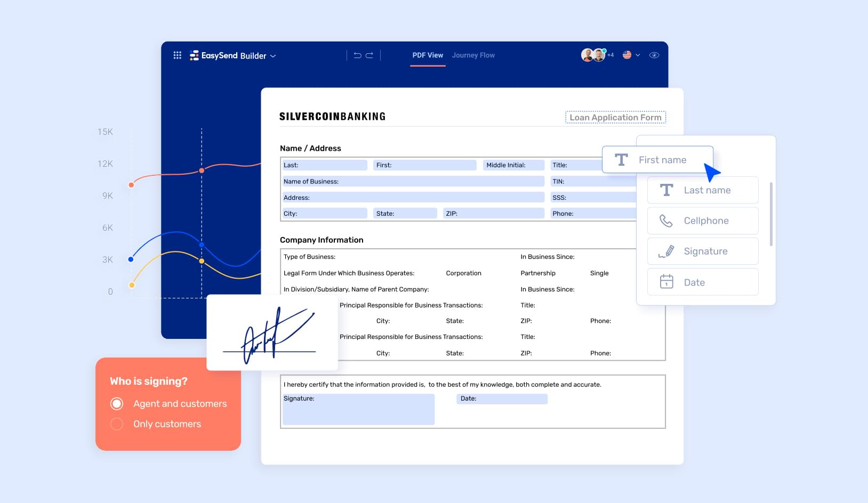Viewport: 868px width, 503px height.
Task: Select Agent and customers radio option
Action: [117, 404]
